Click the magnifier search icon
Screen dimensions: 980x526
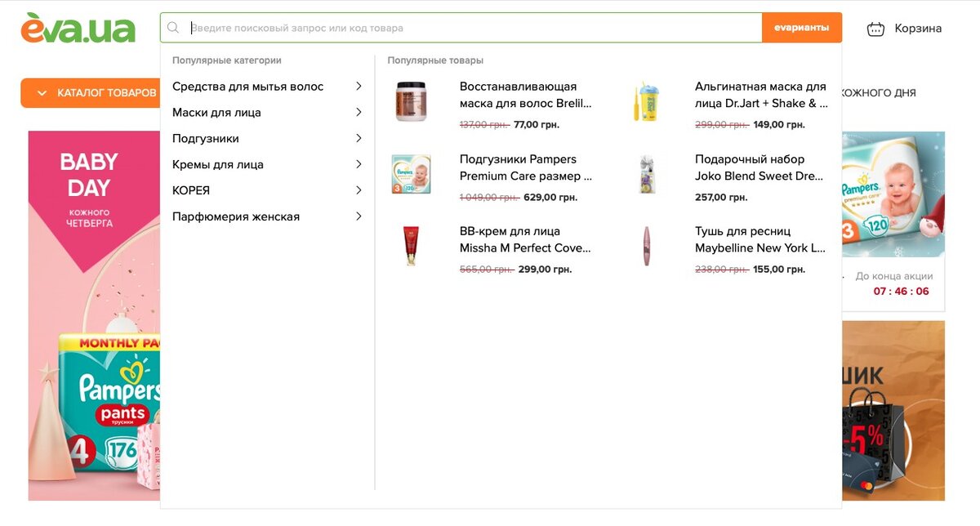(x=173, y=28)
